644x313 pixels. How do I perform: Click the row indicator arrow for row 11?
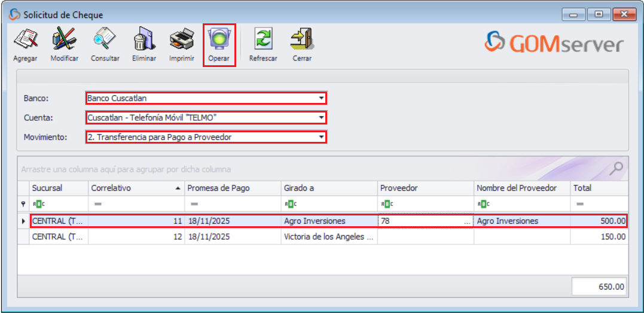point(23,221)
